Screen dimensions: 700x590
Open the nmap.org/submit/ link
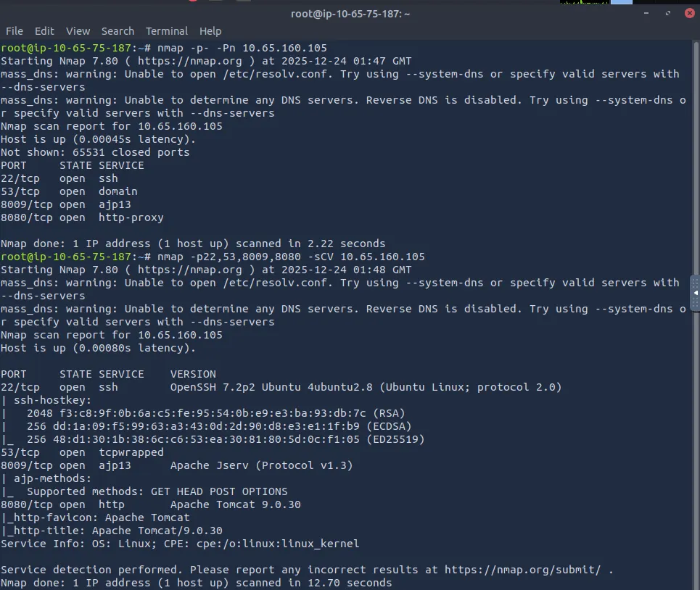(523, 570)
